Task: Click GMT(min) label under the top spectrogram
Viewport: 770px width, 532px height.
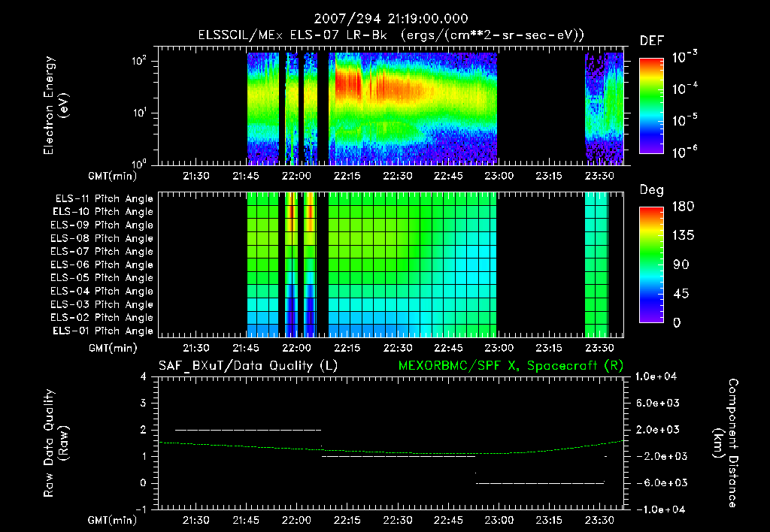Action: (113, 176)
